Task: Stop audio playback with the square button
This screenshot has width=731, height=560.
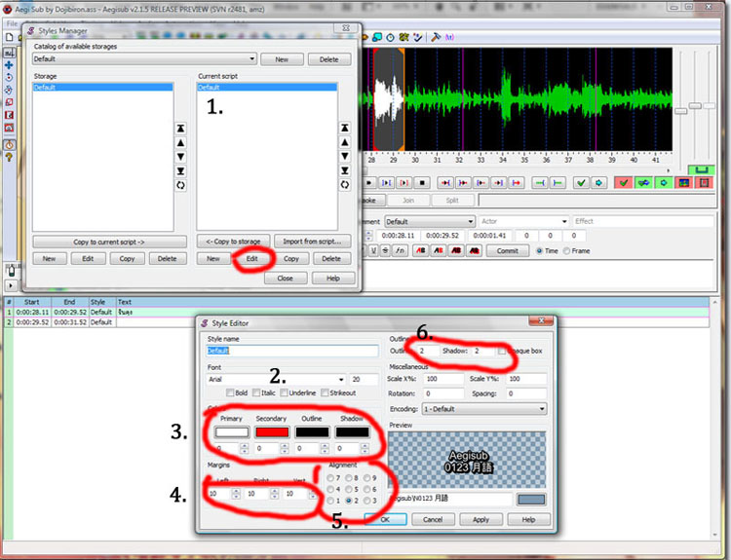Action: [422, 183]
